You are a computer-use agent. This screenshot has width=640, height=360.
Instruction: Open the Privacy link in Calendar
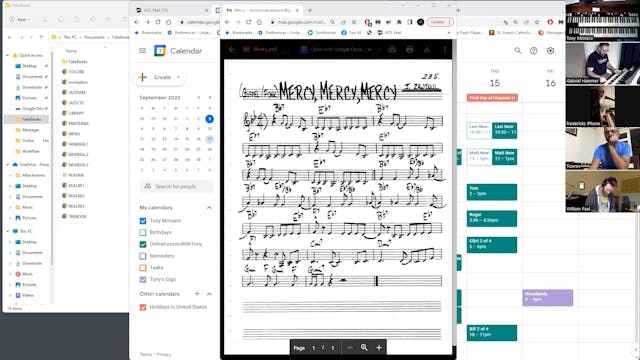[x=164, y=354]
